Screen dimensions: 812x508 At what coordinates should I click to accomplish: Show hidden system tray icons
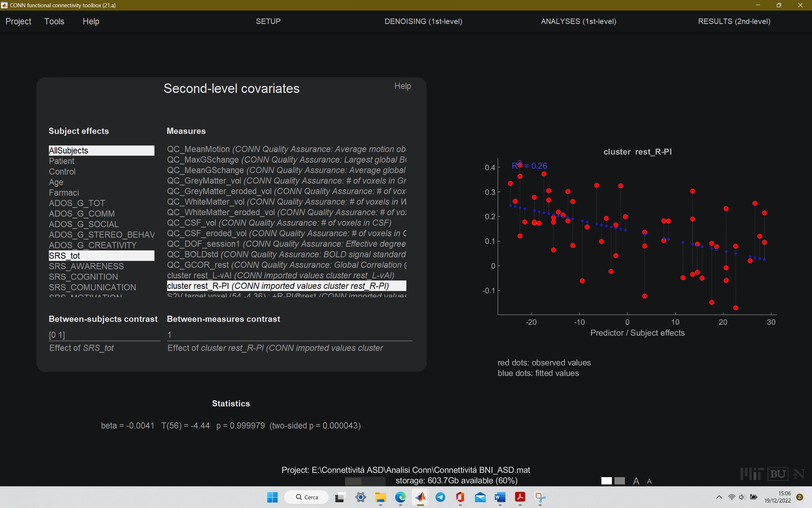pyautogui.click(x=719, y=497)
